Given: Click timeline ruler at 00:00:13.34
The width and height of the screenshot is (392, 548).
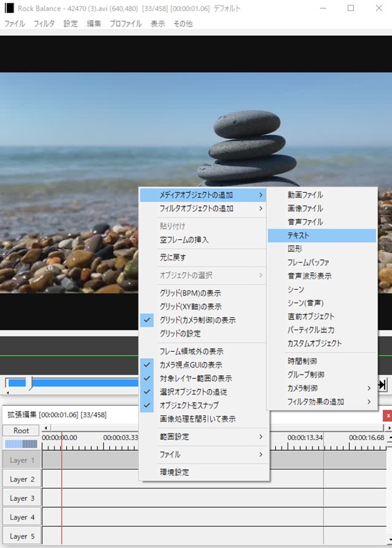Looking at the screenshot, I should coord(305,437).
